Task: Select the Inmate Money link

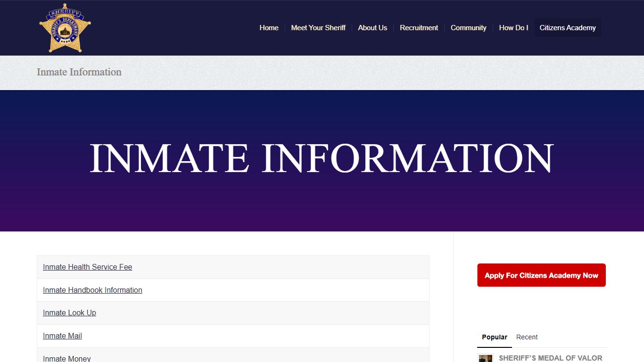Action: [x=66, y=358]
